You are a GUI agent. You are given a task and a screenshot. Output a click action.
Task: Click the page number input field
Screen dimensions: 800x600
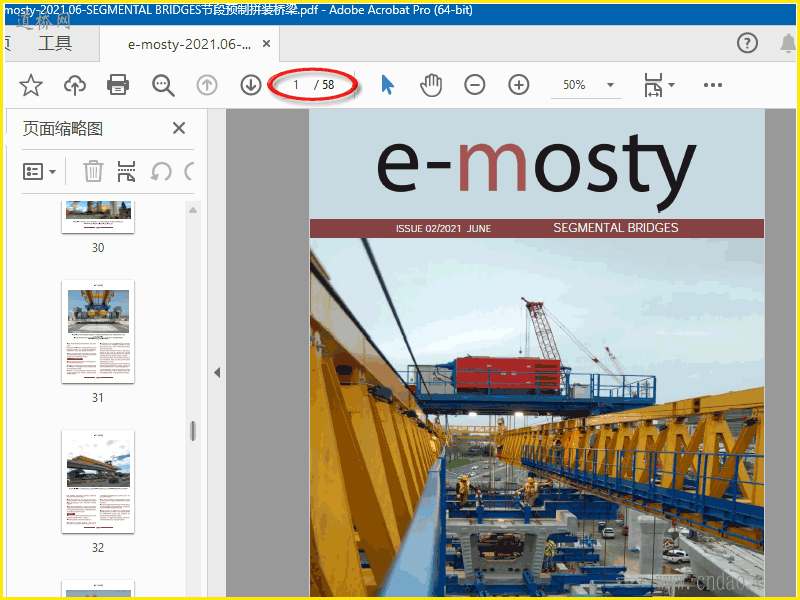[x=296, y=85]
